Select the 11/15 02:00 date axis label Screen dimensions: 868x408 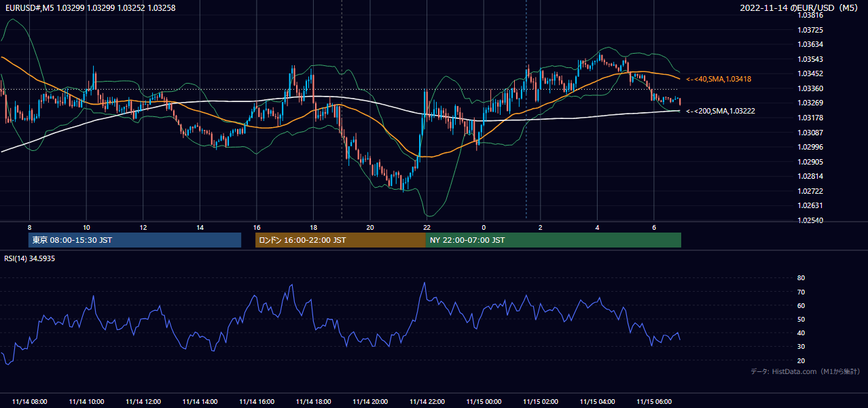(541, 401)
